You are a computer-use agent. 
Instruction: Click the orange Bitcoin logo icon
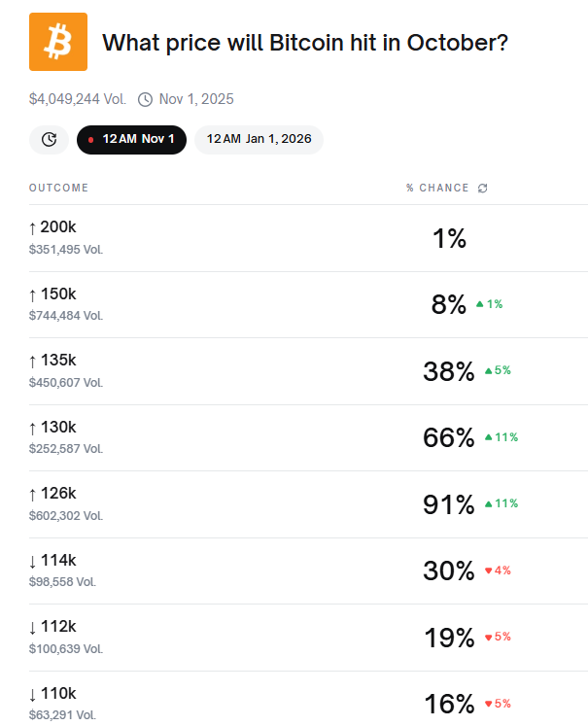click(x=58, y=42)
